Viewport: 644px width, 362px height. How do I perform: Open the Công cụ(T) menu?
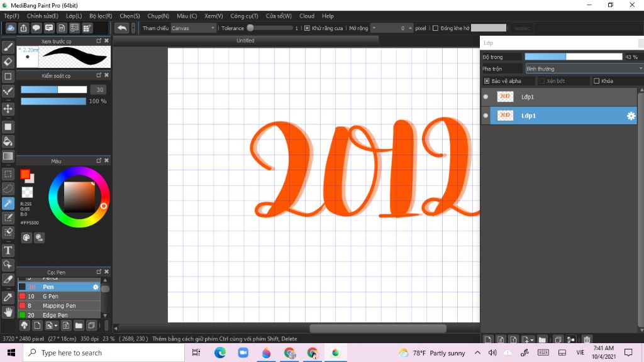pos(244,16)
